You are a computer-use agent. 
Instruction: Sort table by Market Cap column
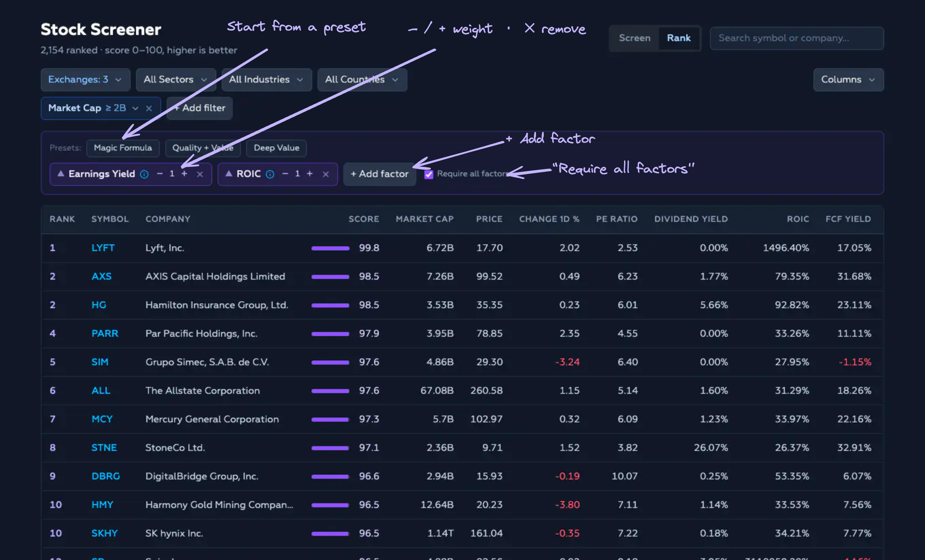pyautogui.click(x=425, y=219)
